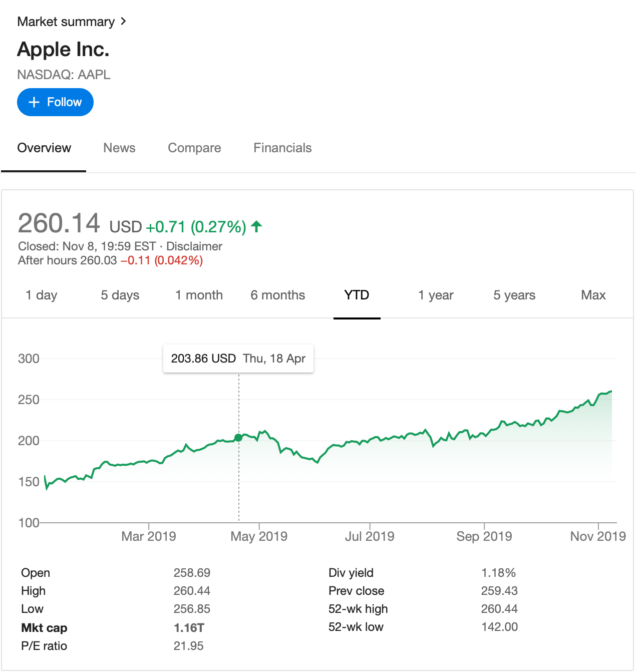
Task: Click the green price-up arrow icon
Action: 257,227
